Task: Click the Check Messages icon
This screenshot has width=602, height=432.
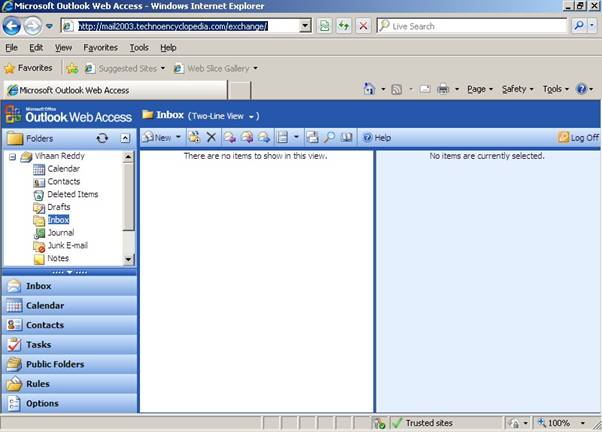Action: pos(312,137)
